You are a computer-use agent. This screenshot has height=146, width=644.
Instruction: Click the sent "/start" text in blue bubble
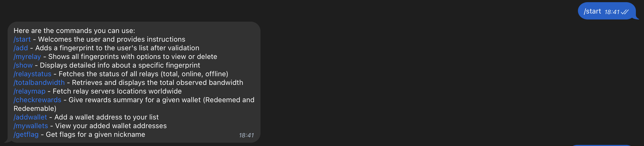592,11
